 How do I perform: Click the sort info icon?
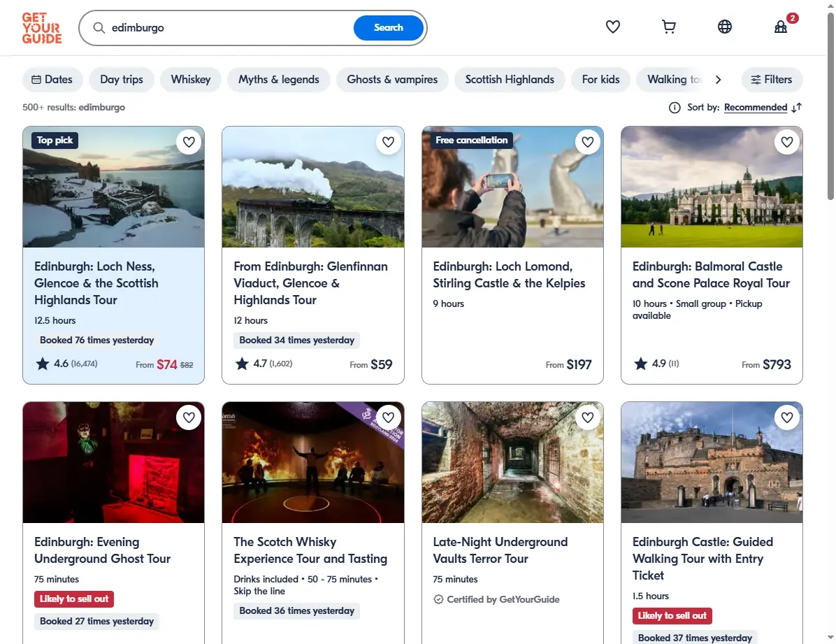coord(675,108)
